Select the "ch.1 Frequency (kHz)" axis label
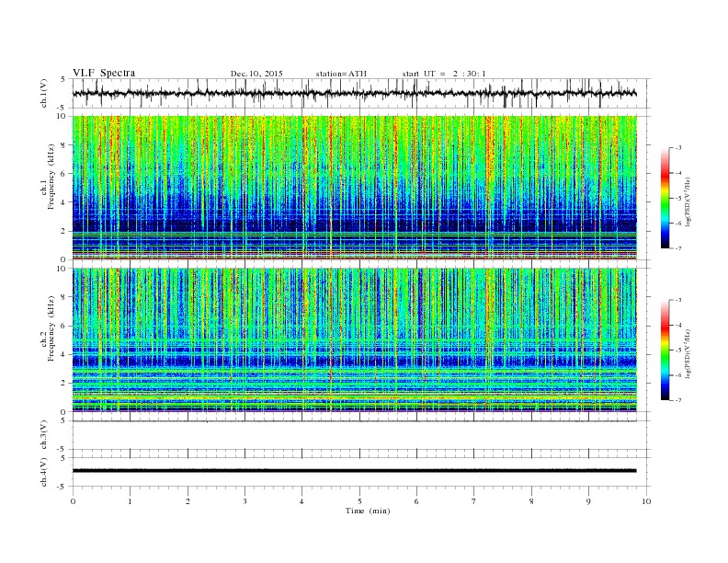The image size is (728, 563). pyautogui.click(x=48, y=176)
